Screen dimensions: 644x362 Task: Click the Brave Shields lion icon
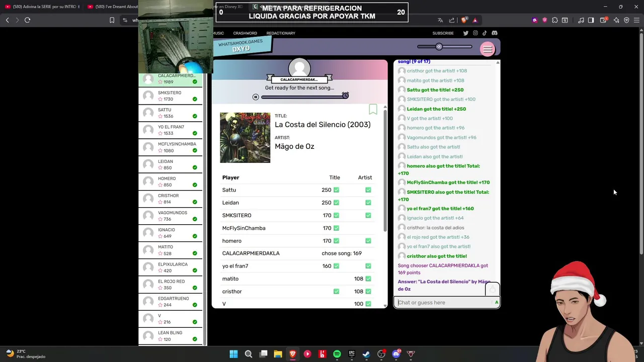point(464,20)
